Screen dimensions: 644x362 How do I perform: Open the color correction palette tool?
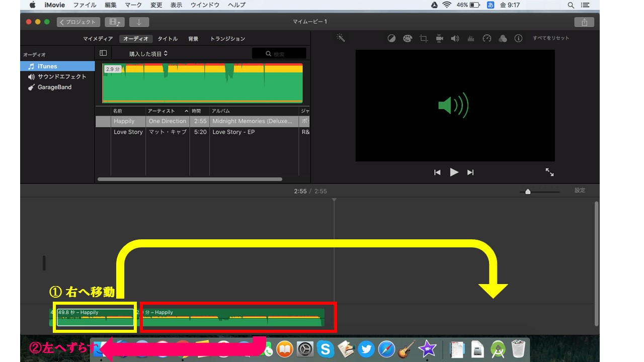[408, 38]
